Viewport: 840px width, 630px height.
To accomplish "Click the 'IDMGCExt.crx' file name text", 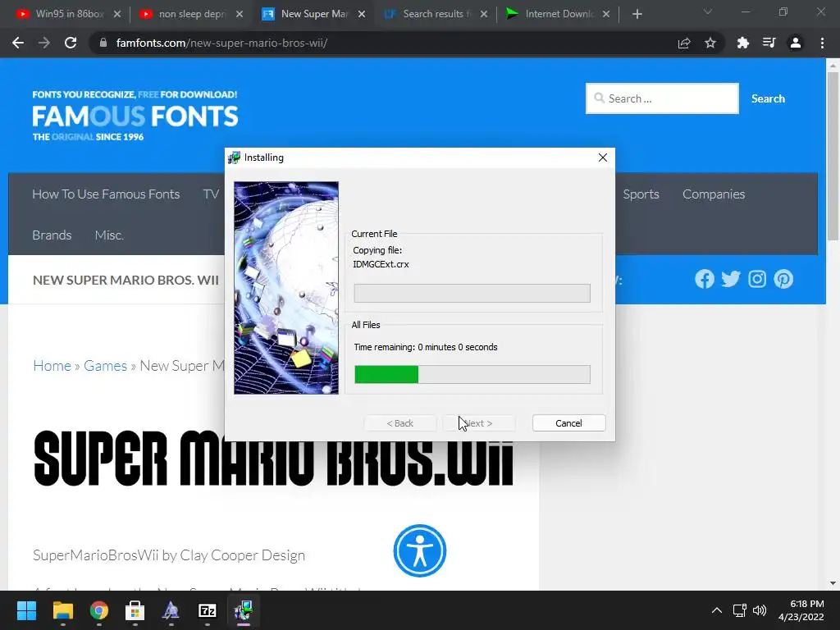I will 381,264.
